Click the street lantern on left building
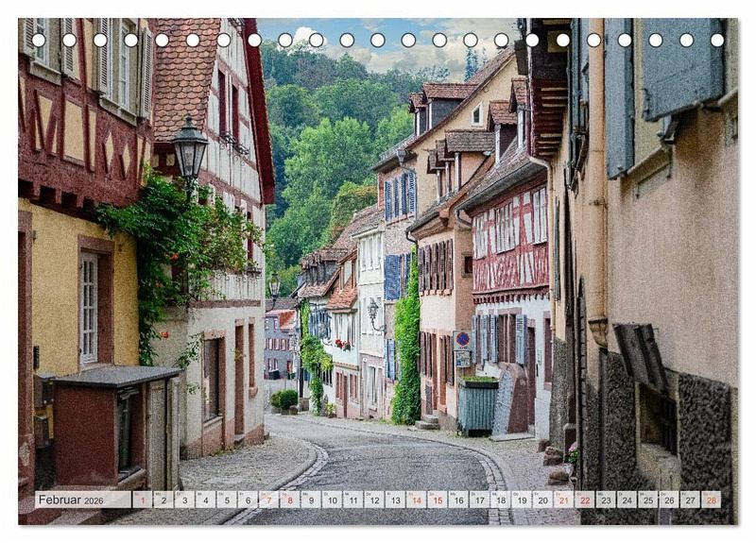Viewport: 756px width, 543px height. 190,149
